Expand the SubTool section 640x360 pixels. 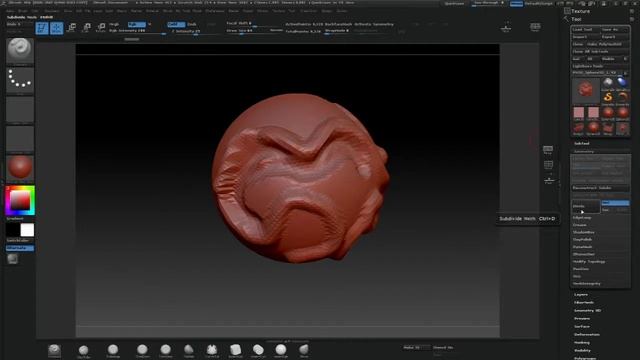coord(582,144)
